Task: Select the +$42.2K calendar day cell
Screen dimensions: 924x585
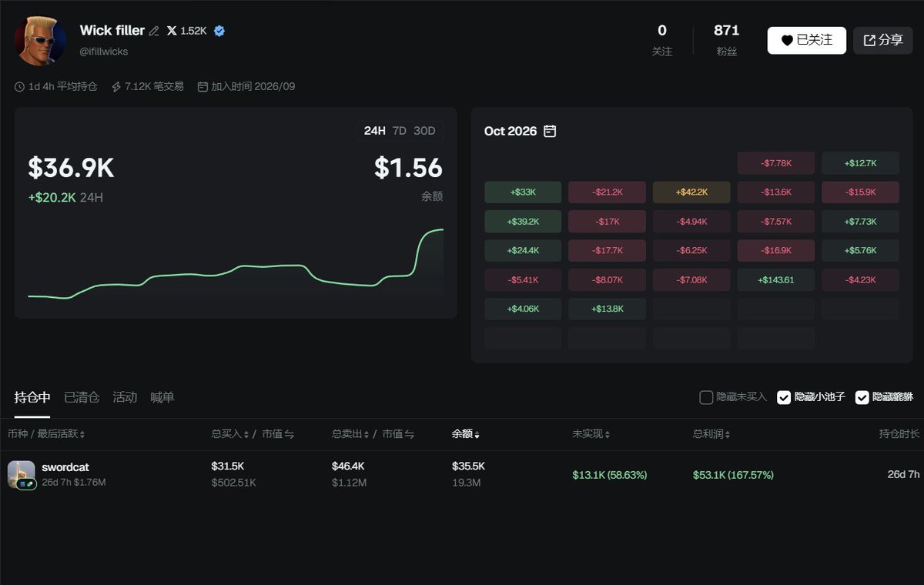Action: (x=691, y=192)
